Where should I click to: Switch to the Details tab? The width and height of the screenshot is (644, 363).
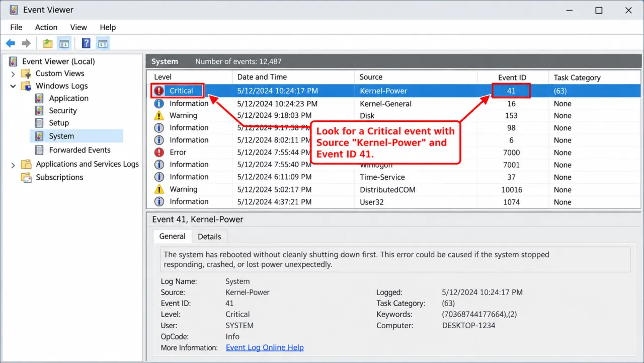click(x=209, y=237)
